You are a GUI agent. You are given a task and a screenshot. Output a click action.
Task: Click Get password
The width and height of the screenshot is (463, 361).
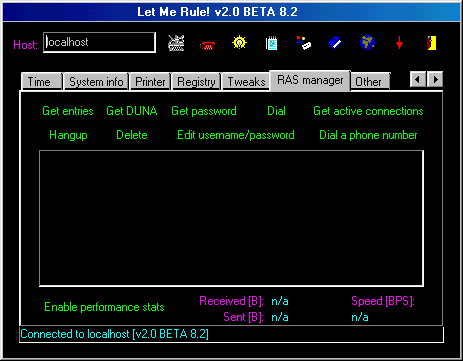pyautogui.click(x=204, y=111)
